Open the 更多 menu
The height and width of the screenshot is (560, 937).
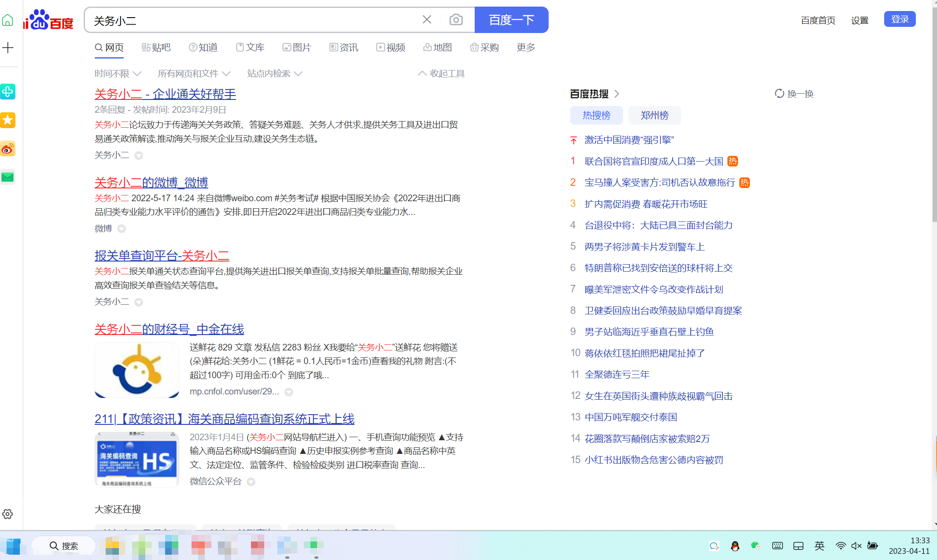(526, 48)
